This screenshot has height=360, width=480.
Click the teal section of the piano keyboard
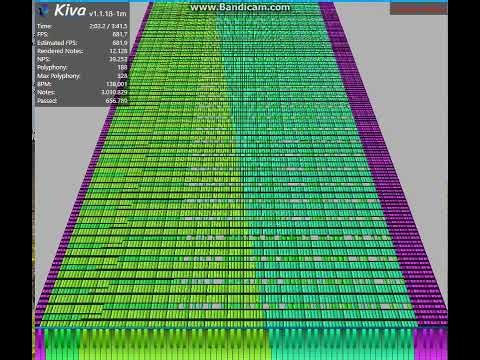(341, 344)
